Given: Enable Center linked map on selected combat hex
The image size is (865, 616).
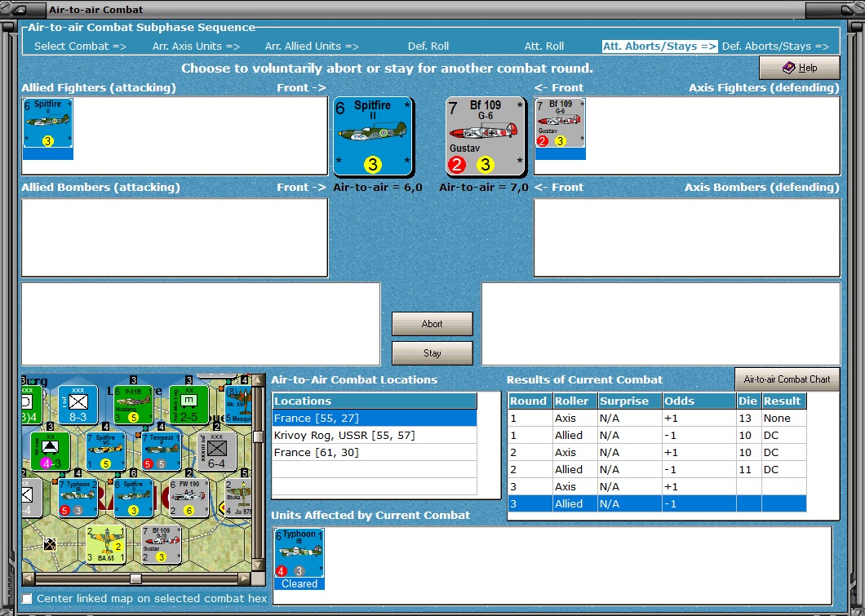Looking at the screenshot, I should pos(26,598).
